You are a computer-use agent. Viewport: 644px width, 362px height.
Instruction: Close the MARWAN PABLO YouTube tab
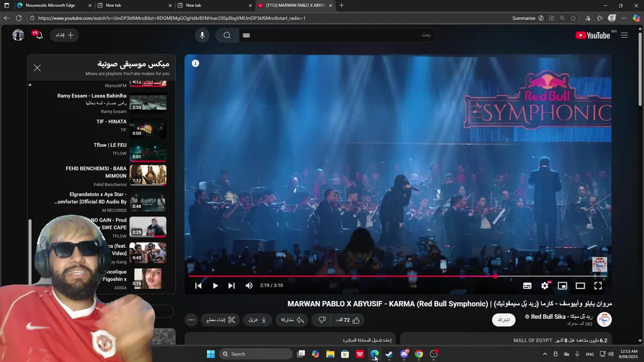pos(330,6)
